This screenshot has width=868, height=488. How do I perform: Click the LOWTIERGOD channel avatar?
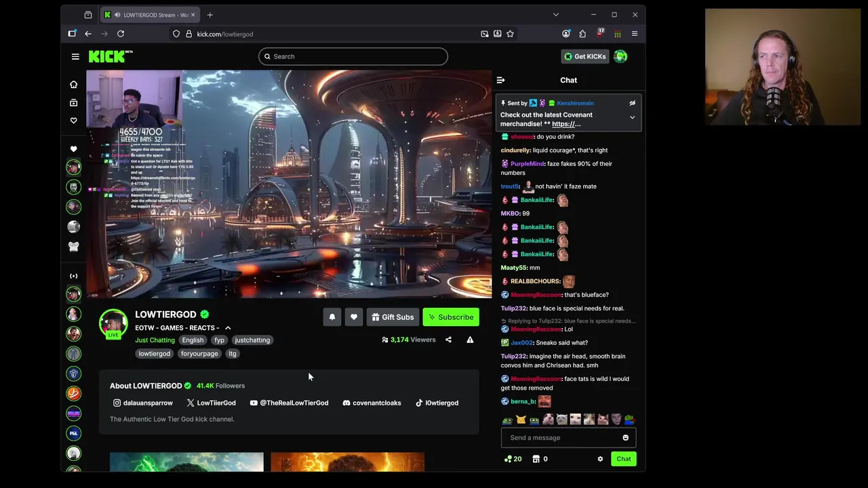point(113,324)
